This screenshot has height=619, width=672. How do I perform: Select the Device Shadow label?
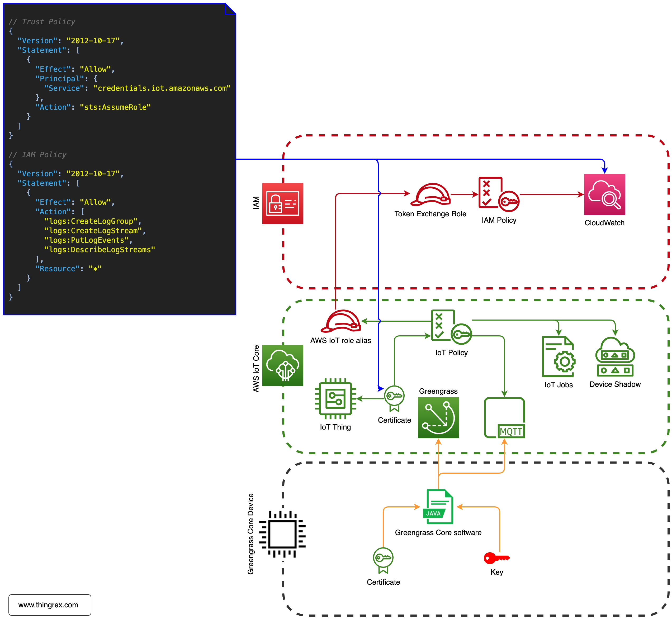pyautogui.click(x=615, y=384)
